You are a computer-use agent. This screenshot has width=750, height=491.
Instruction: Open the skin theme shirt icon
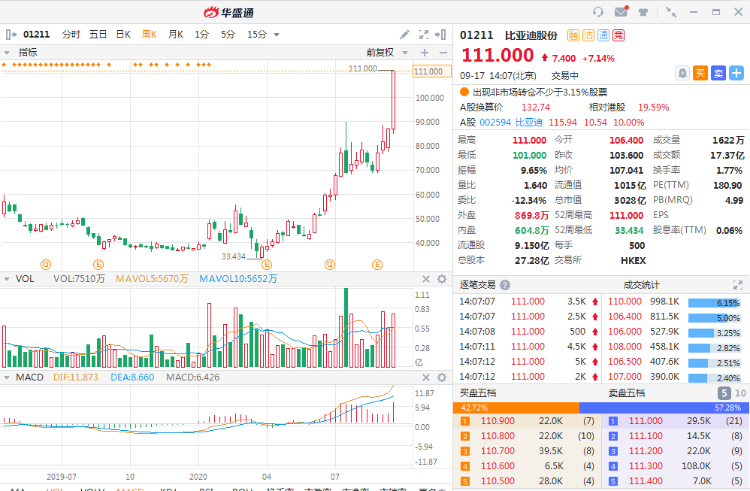click(x=643, y=12)
